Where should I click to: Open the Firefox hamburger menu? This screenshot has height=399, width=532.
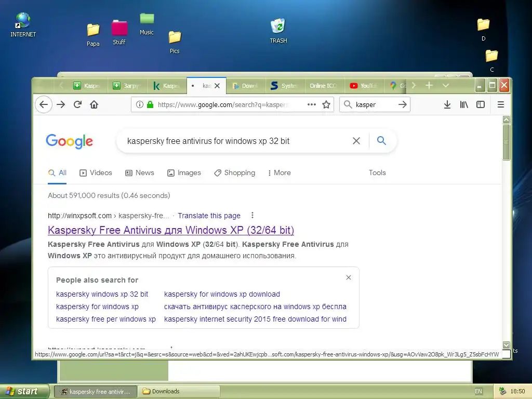(x=500, y=104)
